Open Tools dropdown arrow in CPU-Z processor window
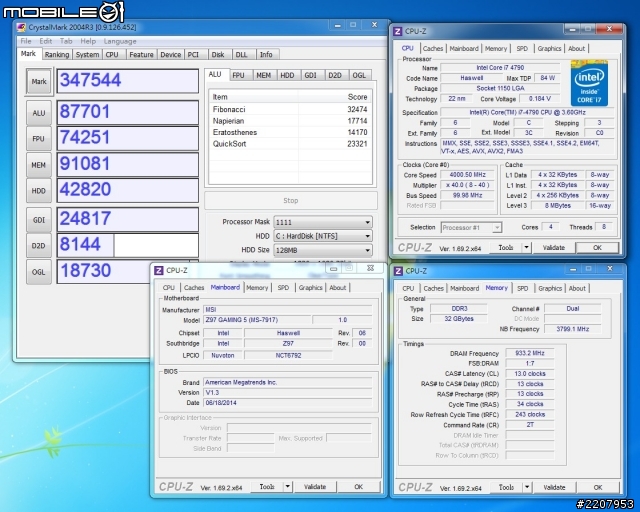The height and width of the screenshot is (512, 640). click(x=527, y=247)
